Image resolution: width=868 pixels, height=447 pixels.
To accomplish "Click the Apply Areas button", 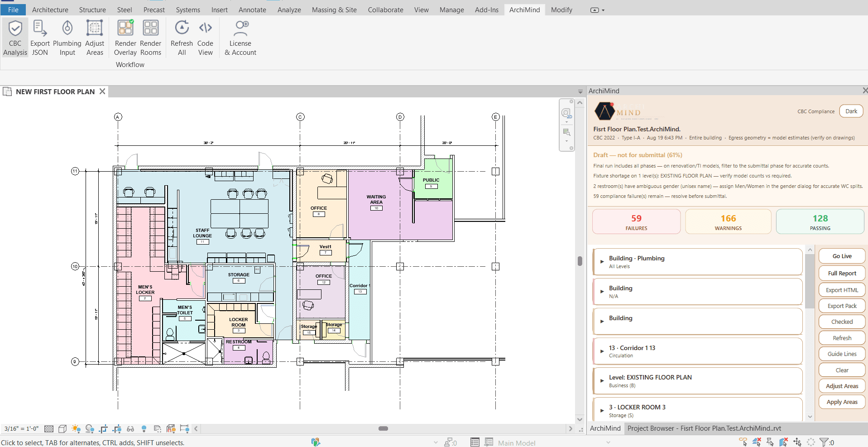I will (842, 402).
